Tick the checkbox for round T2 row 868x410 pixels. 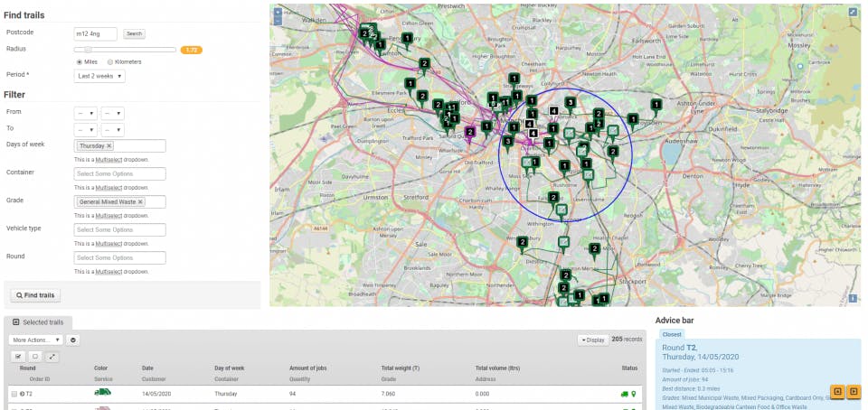point(14,394)
